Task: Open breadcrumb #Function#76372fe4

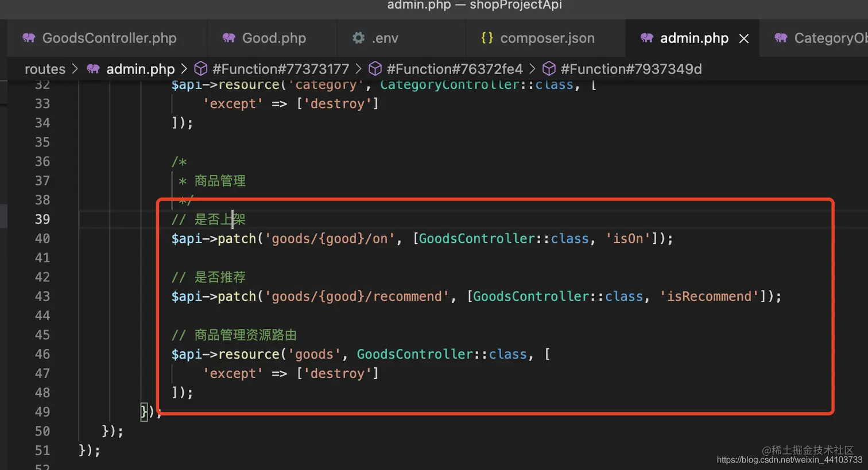Action: pyautogui.click(x=455, y=69)
